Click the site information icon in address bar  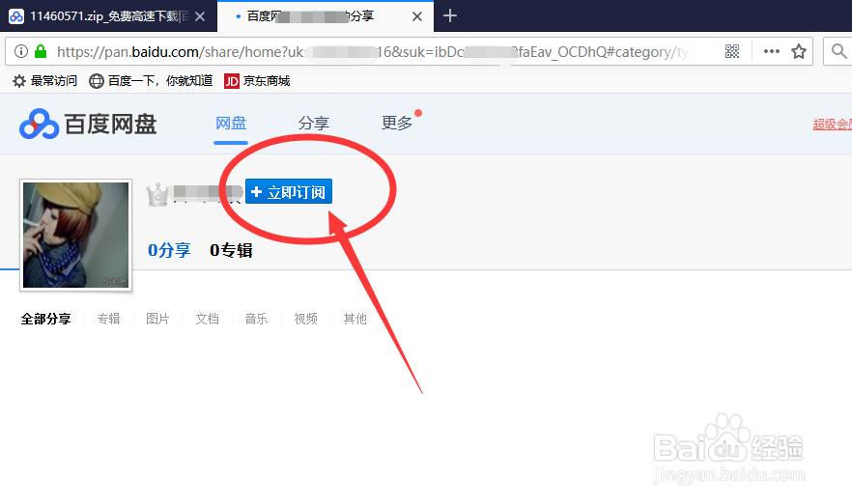tap(21, 51)
